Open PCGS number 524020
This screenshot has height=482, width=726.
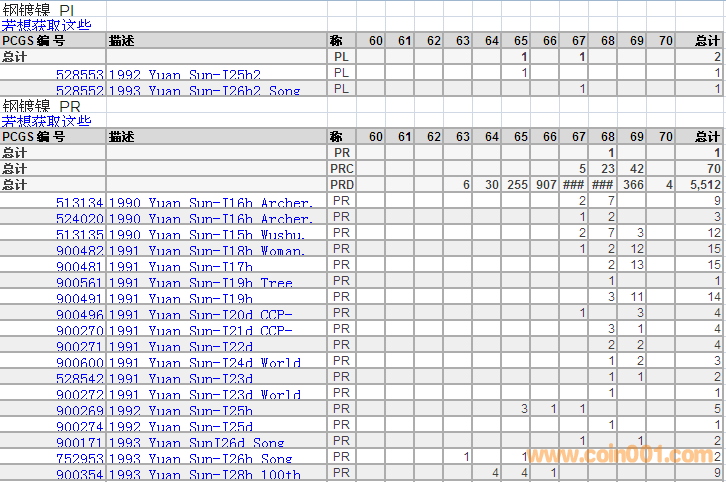coord(80,218)
